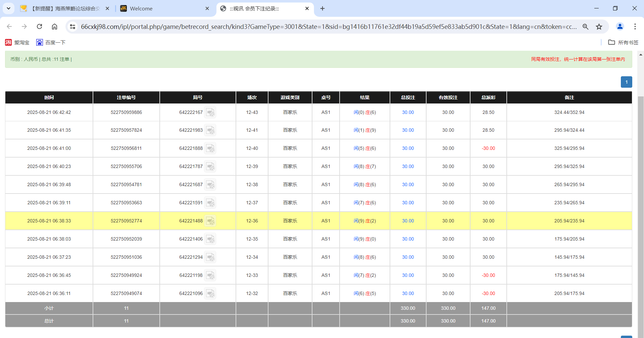
Task: Expand the tab search dropdown
Action: click(x=8, y=8)
